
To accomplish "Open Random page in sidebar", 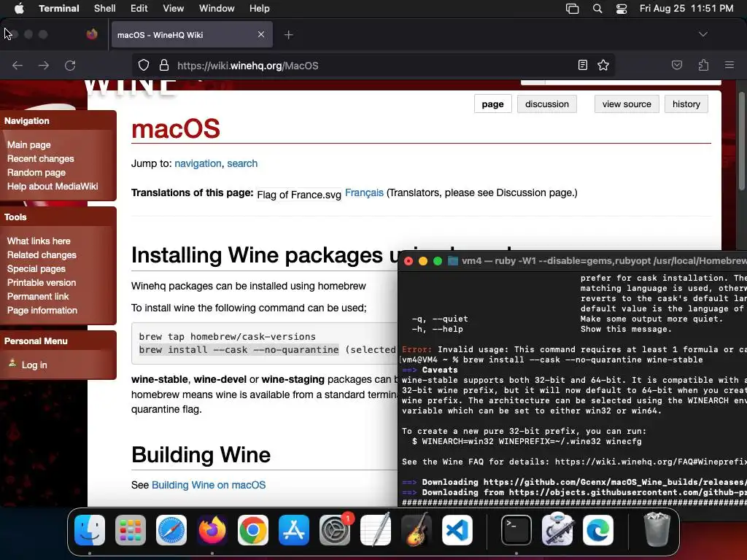I will point(36,172).
